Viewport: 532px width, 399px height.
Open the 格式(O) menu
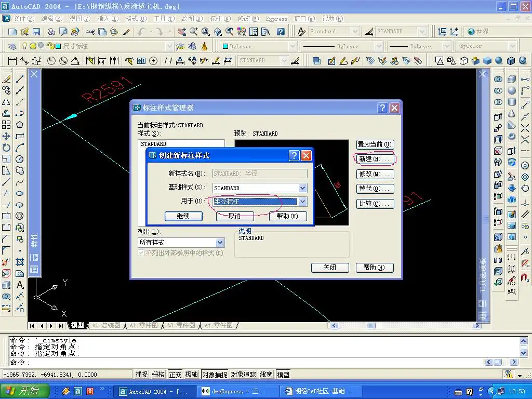(x=136, y=19)
